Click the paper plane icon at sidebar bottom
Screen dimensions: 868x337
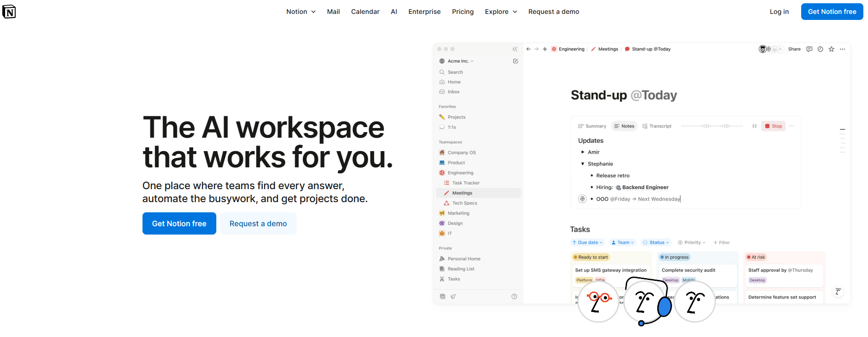click(453, 297)
